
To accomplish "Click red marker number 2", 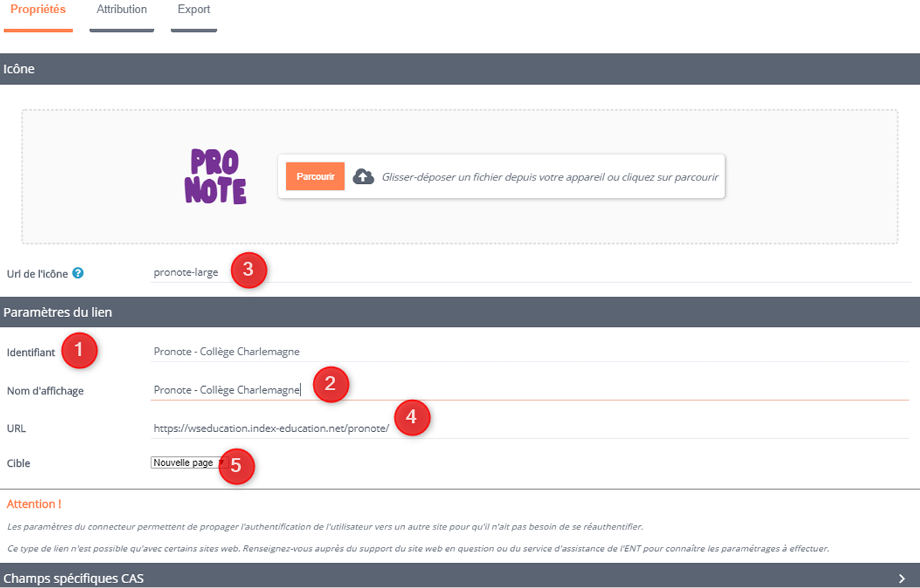I will pyautogui.click(x=330, y=385).
